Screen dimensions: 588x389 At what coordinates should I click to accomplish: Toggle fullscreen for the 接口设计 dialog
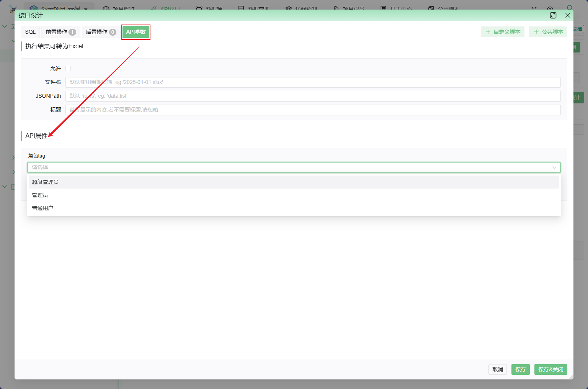pos(553,15)
